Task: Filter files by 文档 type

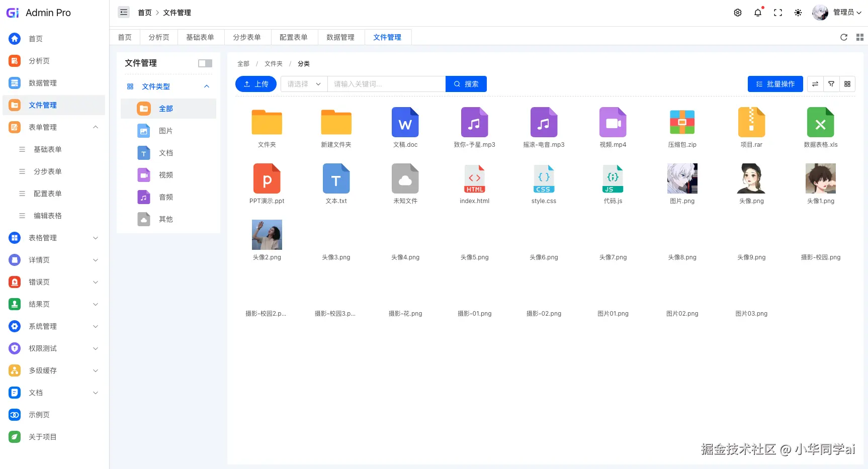Action: click(168, 153)
